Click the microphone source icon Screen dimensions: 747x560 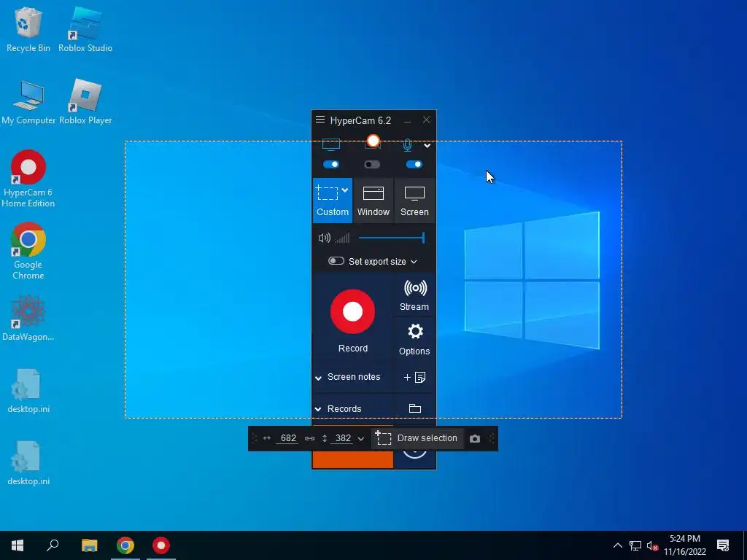click(x=407, y=145)
